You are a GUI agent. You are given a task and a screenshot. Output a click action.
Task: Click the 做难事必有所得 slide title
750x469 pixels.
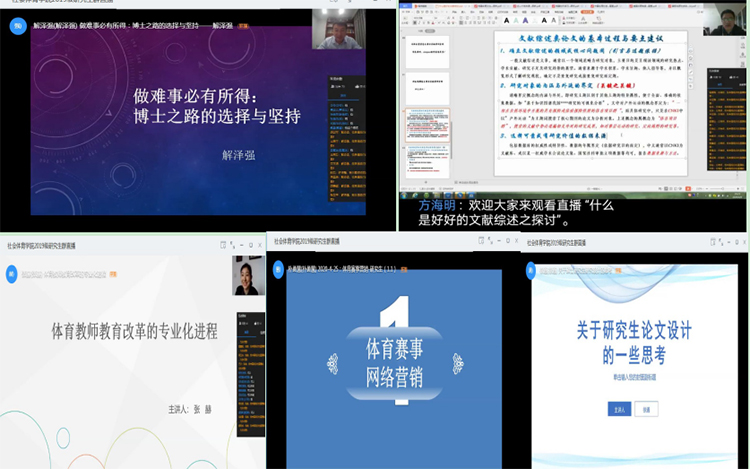pos(217,106)
